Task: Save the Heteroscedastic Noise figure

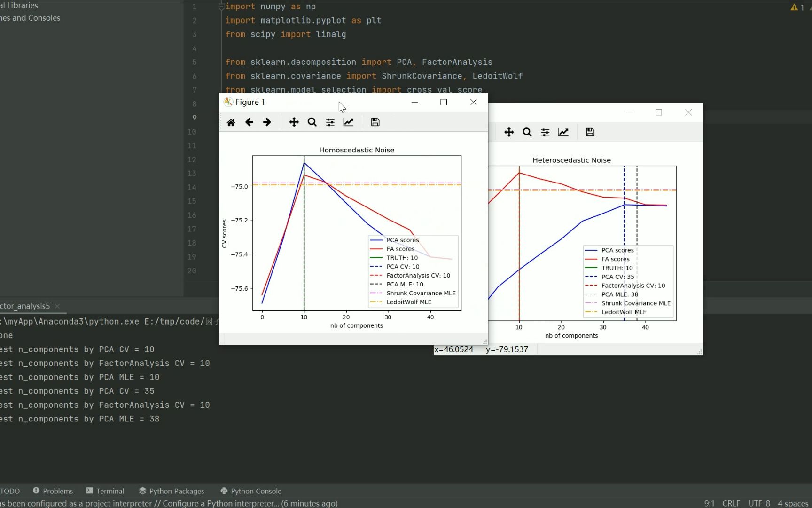Action: click(590, 132)
